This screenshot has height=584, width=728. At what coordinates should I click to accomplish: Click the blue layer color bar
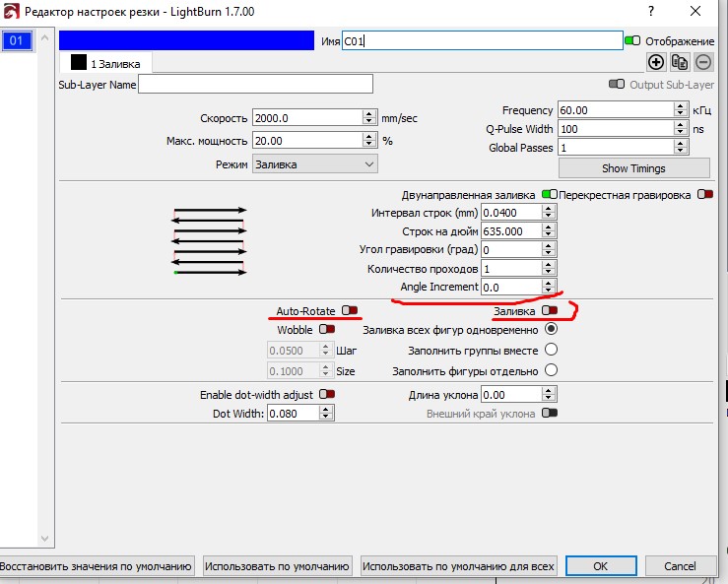point(187,40)
